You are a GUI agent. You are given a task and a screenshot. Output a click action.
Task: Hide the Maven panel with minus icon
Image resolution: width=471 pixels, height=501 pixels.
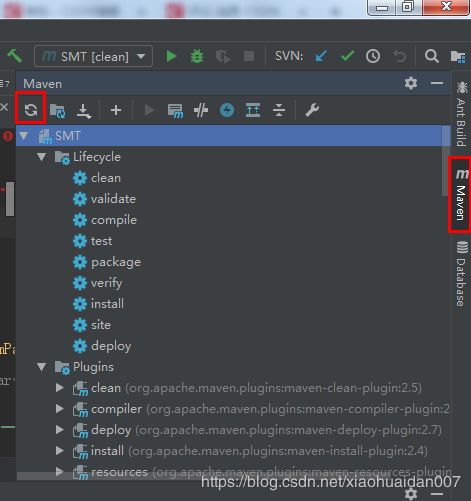coord(437,83)
